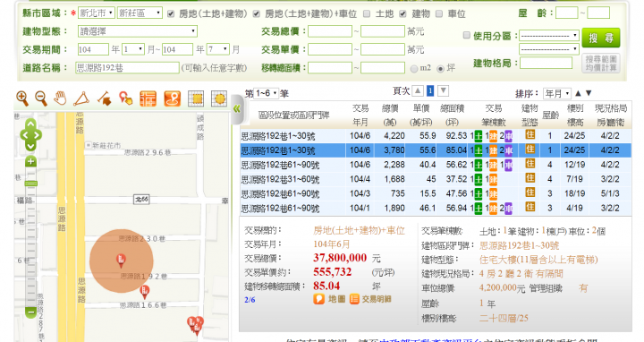Sort descending with the down triangle
Image resolution: width=644 pixels, height=342 pixels.
tap(589, 93)
